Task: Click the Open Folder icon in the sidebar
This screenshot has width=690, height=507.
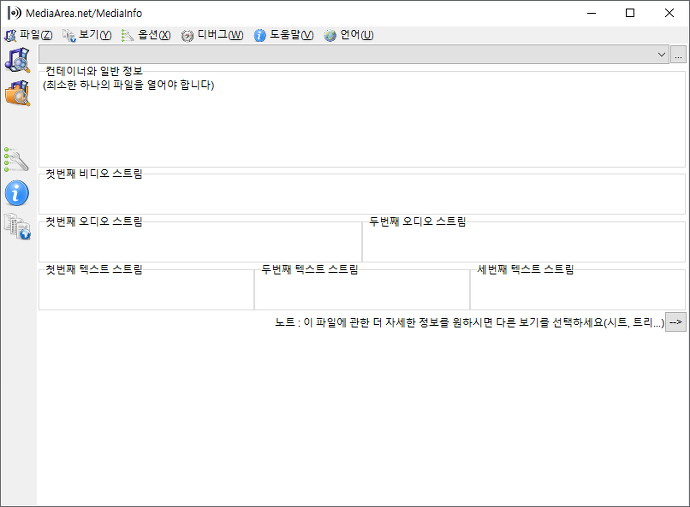Action: tap(18, 93)
